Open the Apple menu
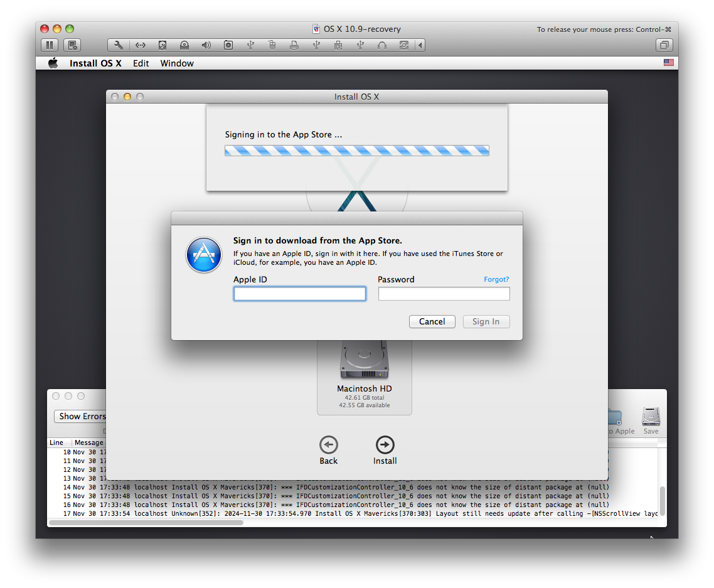 53,63
